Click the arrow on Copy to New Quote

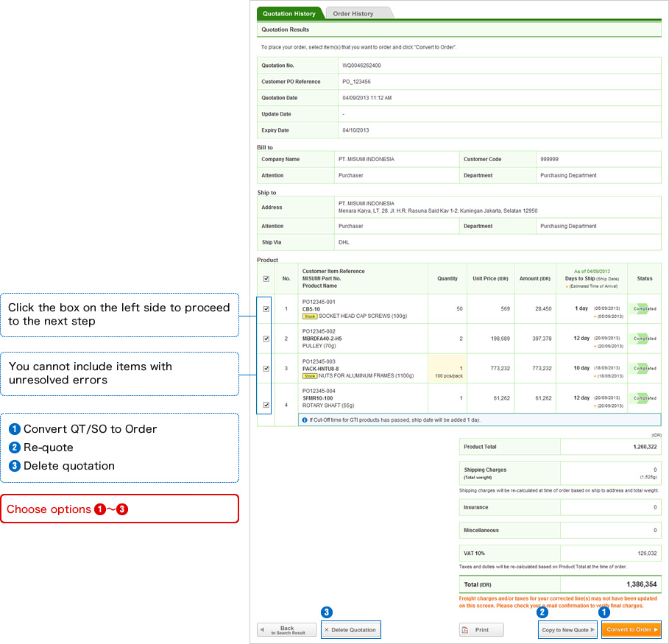coord(592,630)
